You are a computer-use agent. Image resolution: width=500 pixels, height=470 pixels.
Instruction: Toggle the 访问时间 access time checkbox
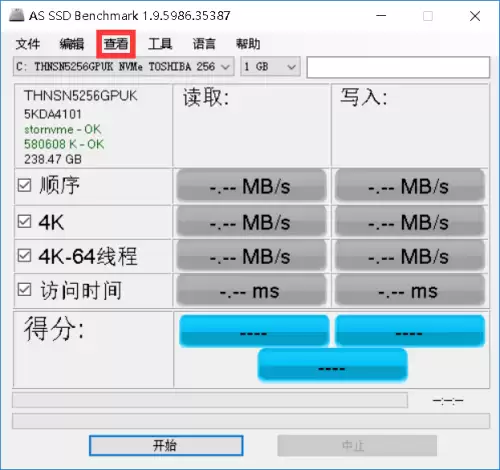[x=24, y=290]
